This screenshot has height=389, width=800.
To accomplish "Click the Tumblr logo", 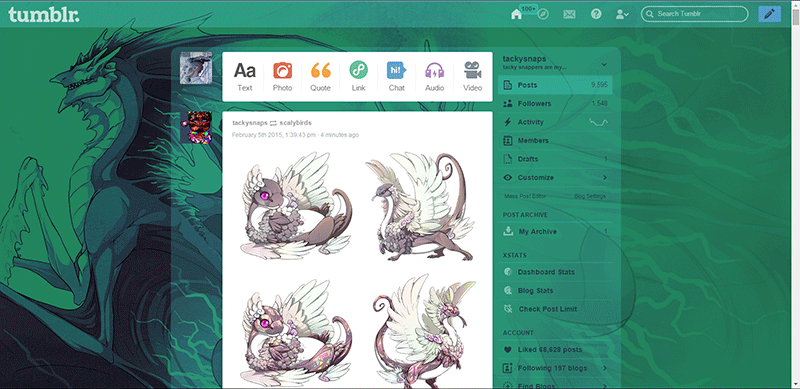I will [44, 15].
